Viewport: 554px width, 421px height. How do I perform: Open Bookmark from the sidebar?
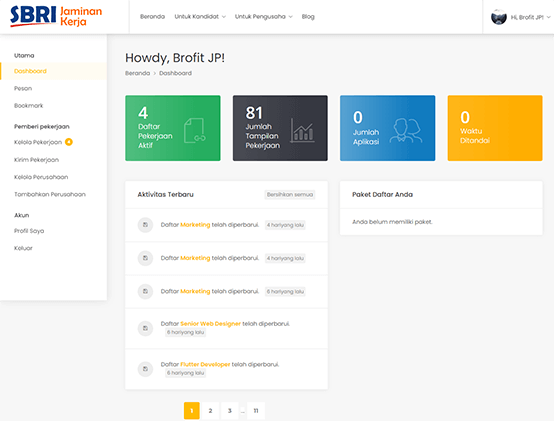point(29,106)
